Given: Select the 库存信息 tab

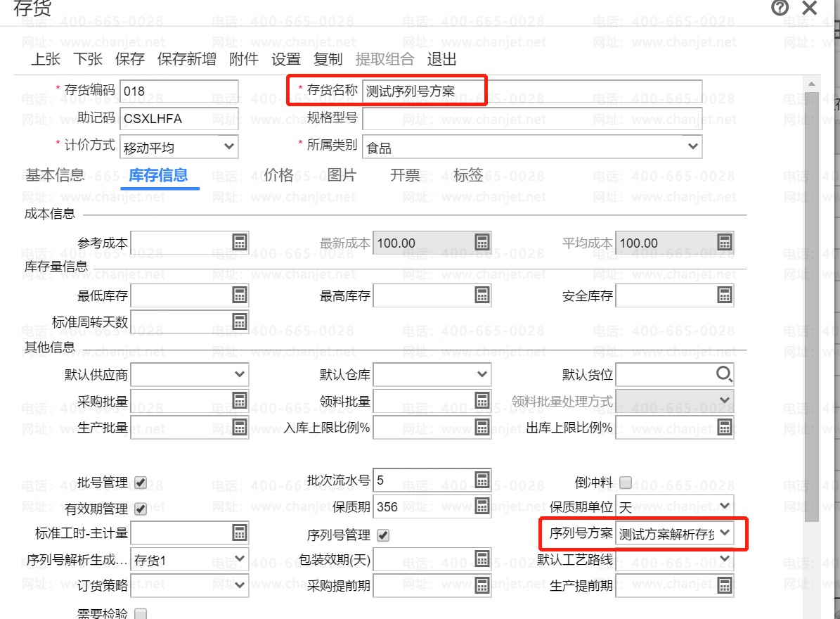Looking at the screenshot, I should point(159,174).
